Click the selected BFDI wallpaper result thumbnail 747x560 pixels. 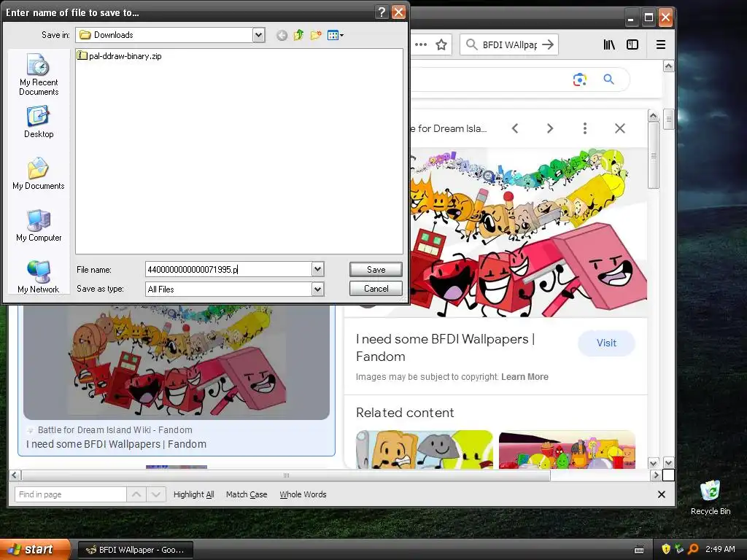click(177, 362)
